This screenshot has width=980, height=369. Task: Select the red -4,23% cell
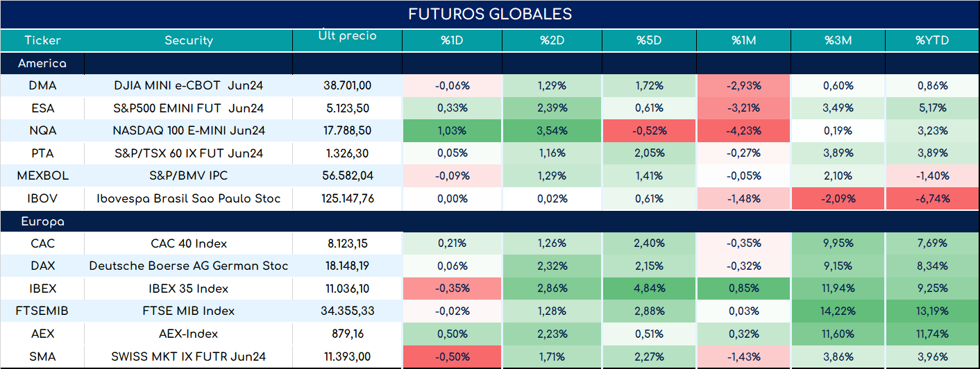click(x=743, y=130)
